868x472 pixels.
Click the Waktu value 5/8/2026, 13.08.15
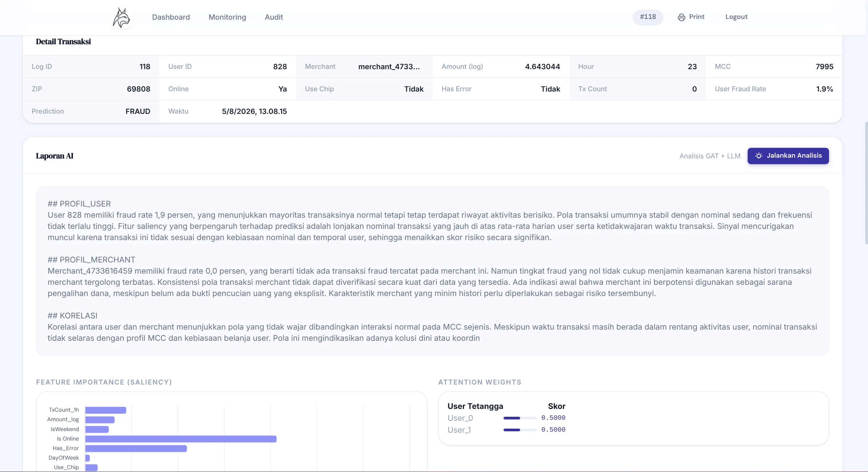[x=254, y=111]
